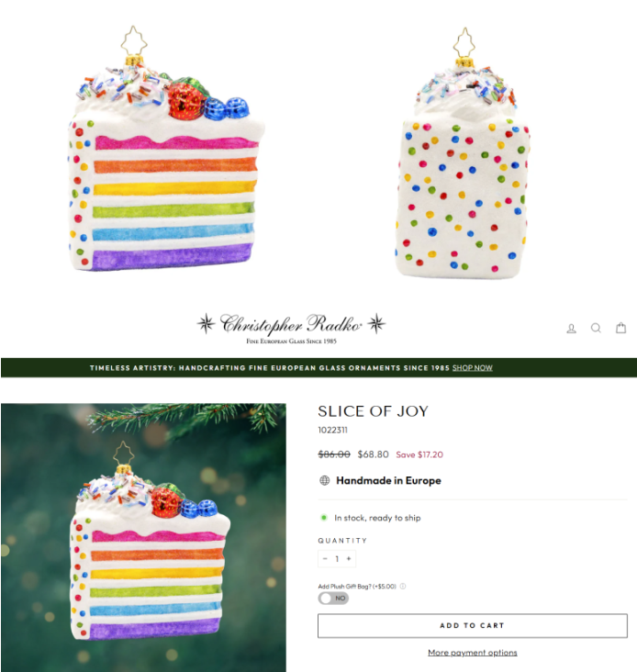This screenshot has height=672, width=637.
Task: Open the More payment options link
Action: [473, 653]
